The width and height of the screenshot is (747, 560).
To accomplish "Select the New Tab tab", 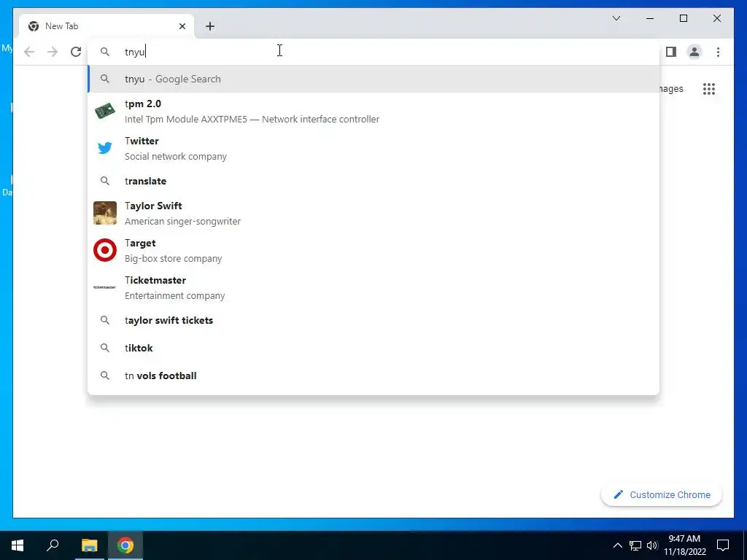I will point(107,26).
